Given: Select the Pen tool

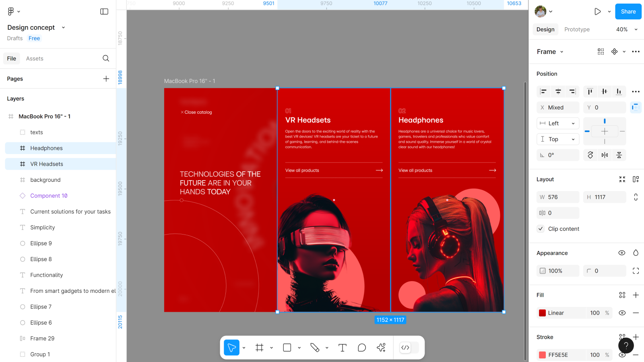Looking at the screenshot, I should 315,348.
